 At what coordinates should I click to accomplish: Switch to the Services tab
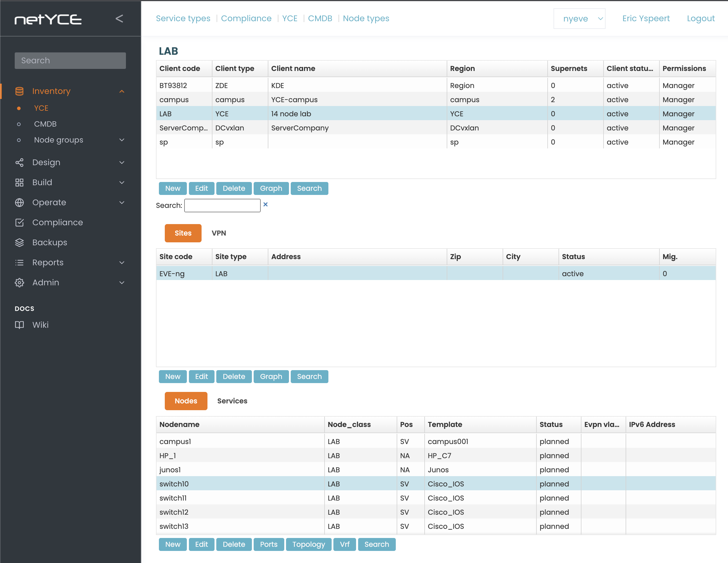coord(232,400)
